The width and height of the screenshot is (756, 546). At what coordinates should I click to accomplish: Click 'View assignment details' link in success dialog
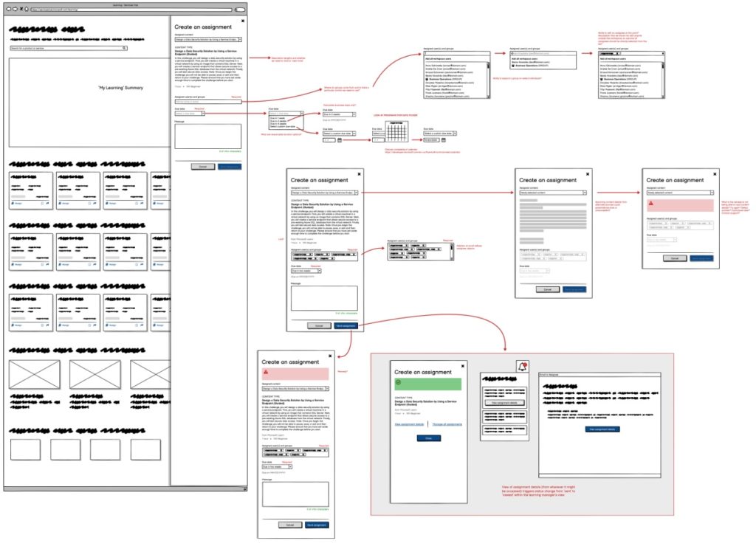tap(409, 424)
